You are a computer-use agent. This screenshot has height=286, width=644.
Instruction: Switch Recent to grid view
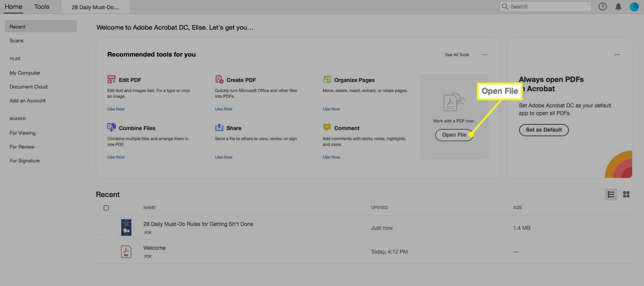(x=626, y=194)
